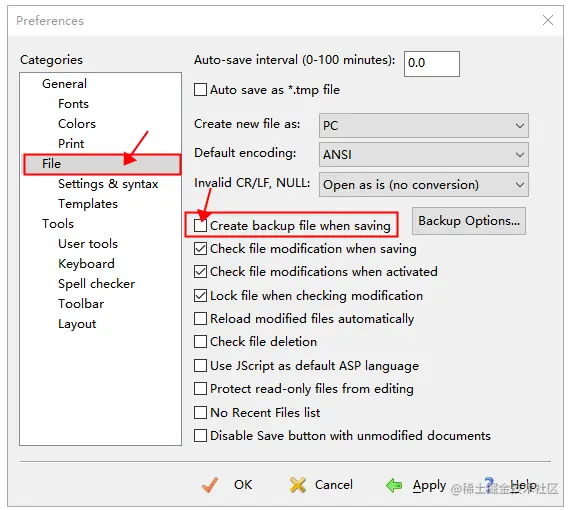Select Fonts in the Categories tree
The width and height of the screenshot is (573, 510).
pyautogui.click(x=73, y=104)
